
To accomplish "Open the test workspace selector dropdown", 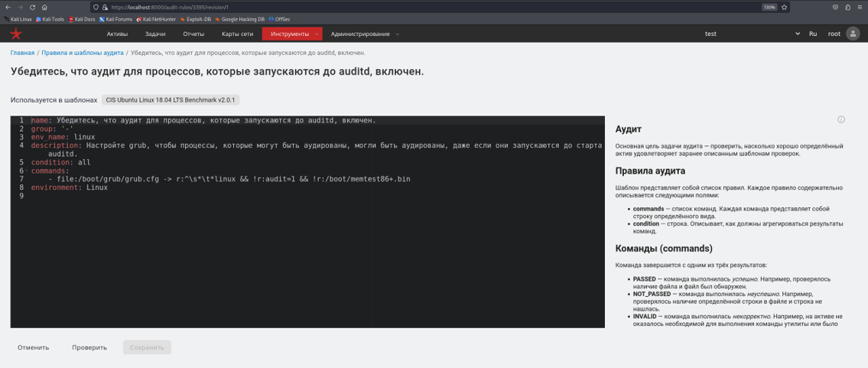I will click(x=752, y=34).
